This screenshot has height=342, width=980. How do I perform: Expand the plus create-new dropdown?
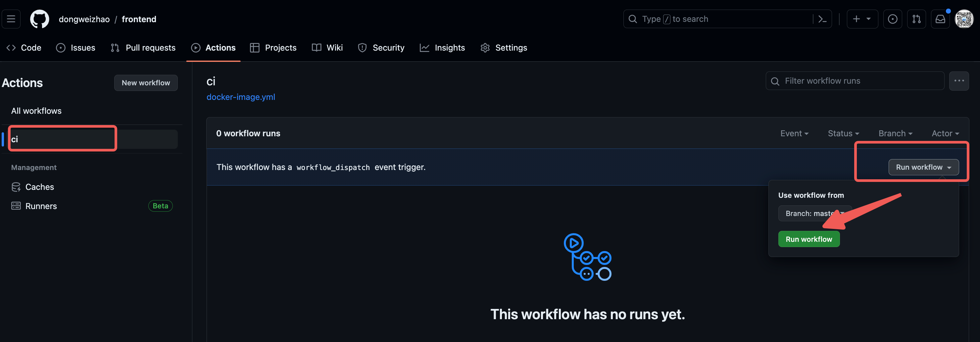[x=862, y=19]
